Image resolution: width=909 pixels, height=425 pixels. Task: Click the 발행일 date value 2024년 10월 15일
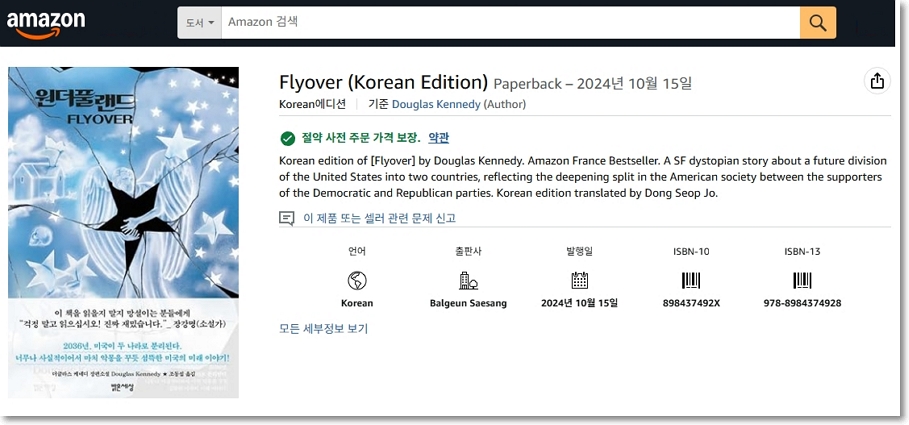pos(579,303)
